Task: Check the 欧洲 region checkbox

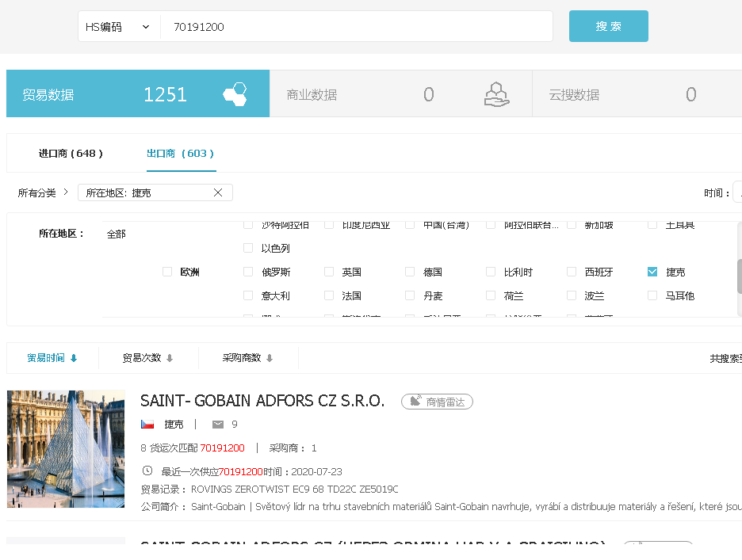Action: point(167,272)
